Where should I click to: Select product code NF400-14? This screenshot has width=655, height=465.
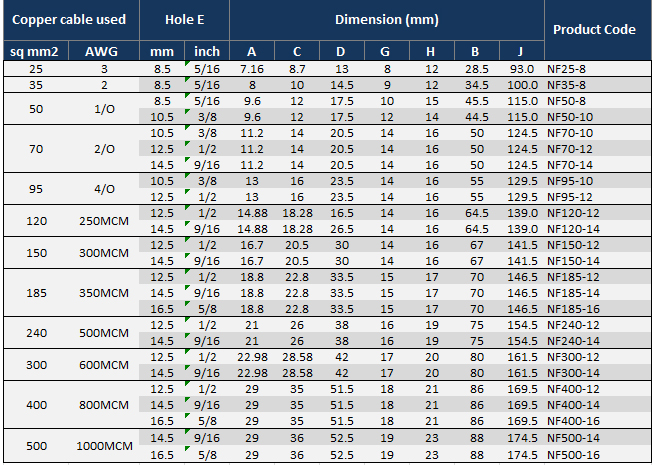(x=573, y=405)
